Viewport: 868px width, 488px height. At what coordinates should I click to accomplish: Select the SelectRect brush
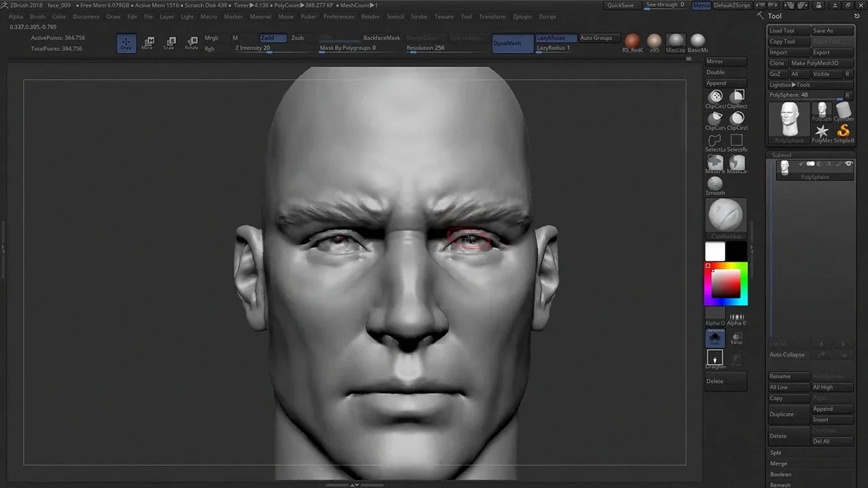(737, 142)
